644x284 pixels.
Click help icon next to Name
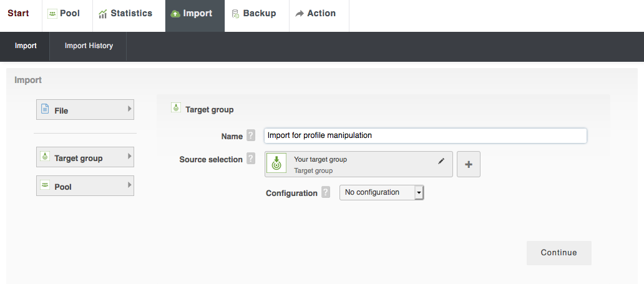click(251, 135)
